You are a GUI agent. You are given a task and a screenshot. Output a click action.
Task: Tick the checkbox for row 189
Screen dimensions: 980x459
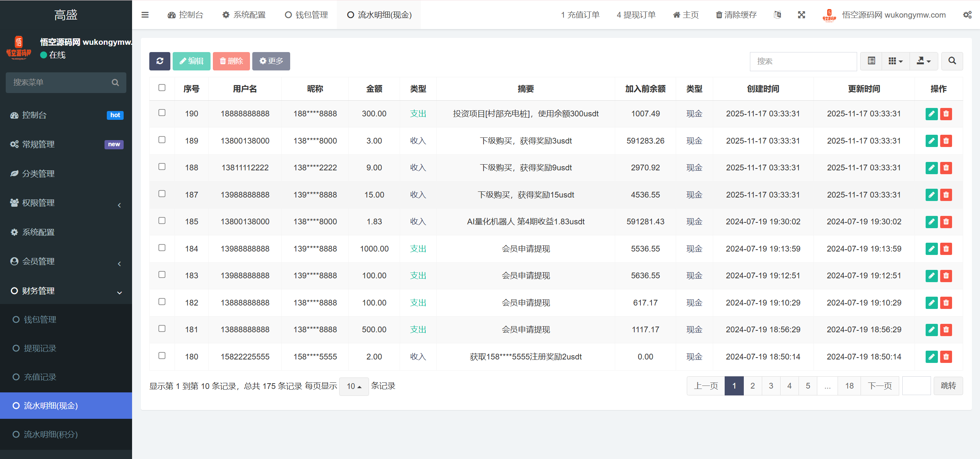tap(162, 140)
